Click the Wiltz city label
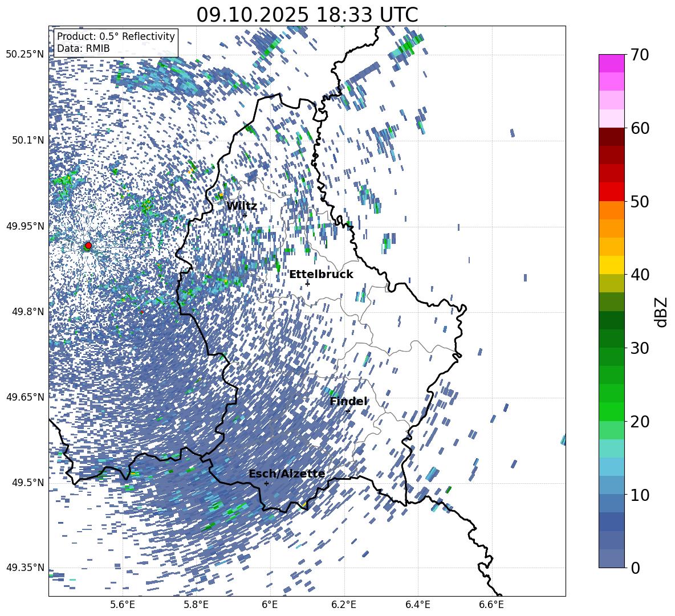 click(x=242, y=206)
